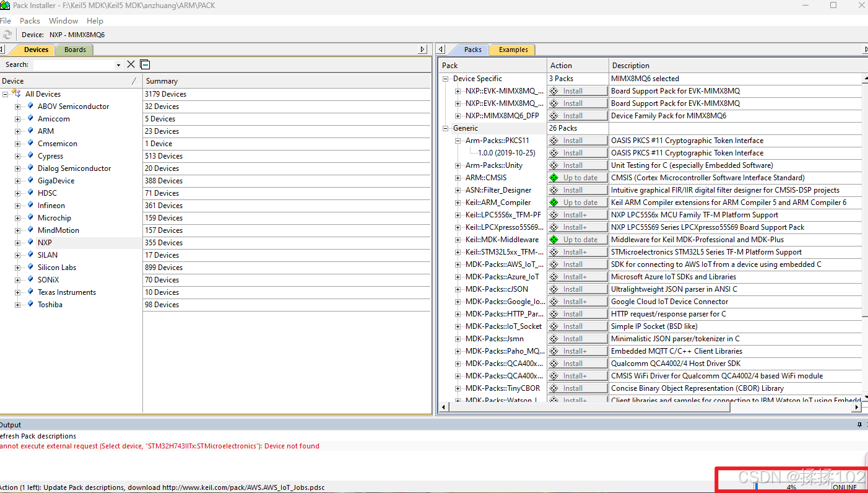Click the Packs panel vertical scroll-down arrow

pos(865,397)
